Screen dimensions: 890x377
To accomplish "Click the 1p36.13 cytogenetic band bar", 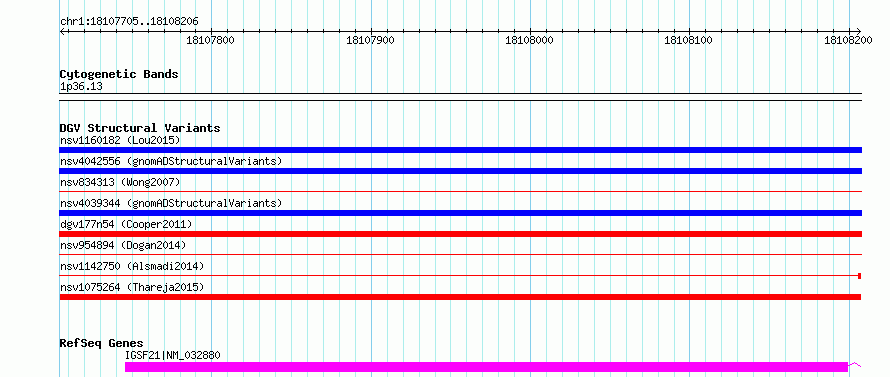I will [461, 97].
